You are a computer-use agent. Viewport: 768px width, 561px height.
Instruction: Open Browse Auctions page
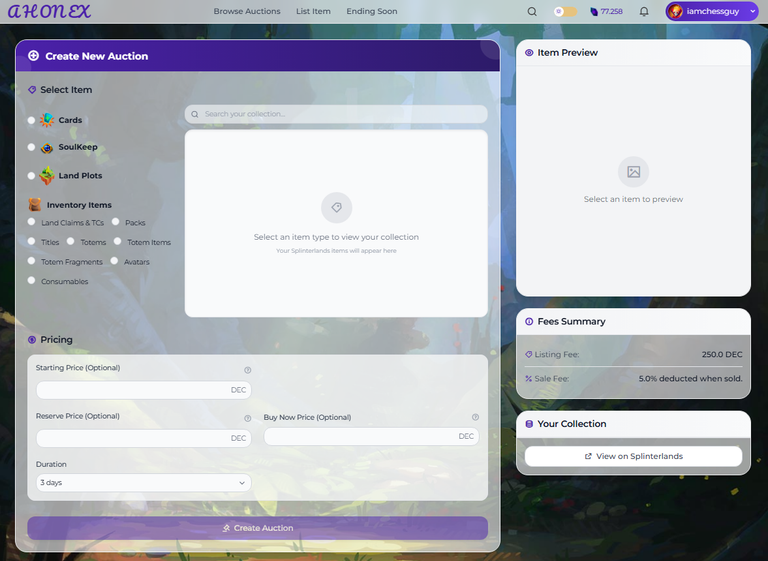[247, 11]
